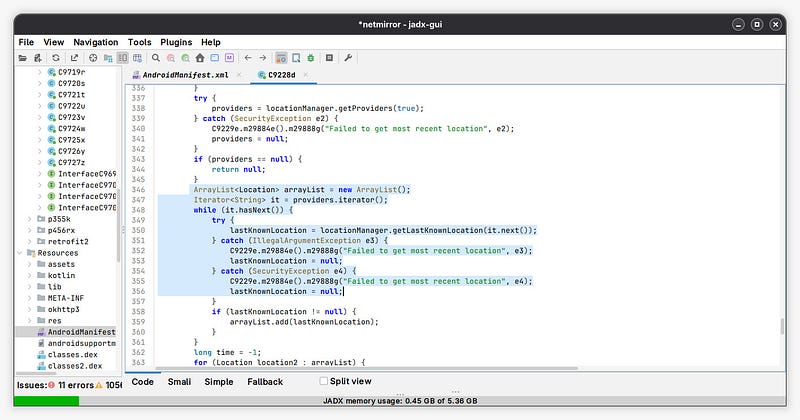Select the C9228d editor tab

tap(282, 75)
